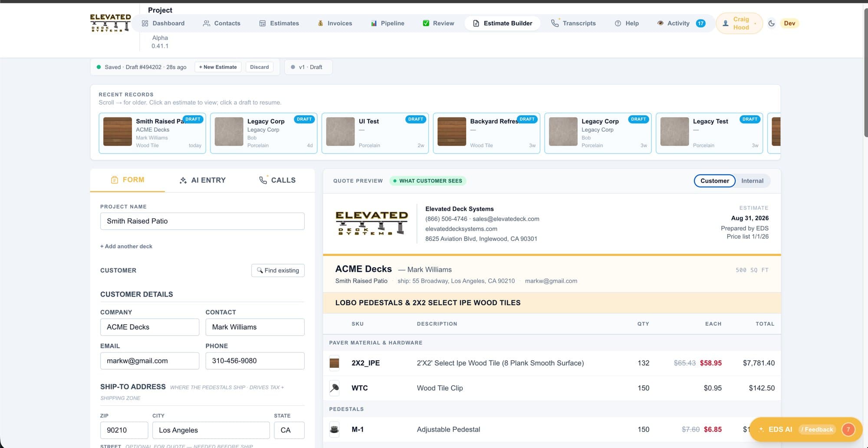The image size is (868, 448).
Task: Switch to the CALLS tab
Action: pyautogui.click(x=277, y=180)
